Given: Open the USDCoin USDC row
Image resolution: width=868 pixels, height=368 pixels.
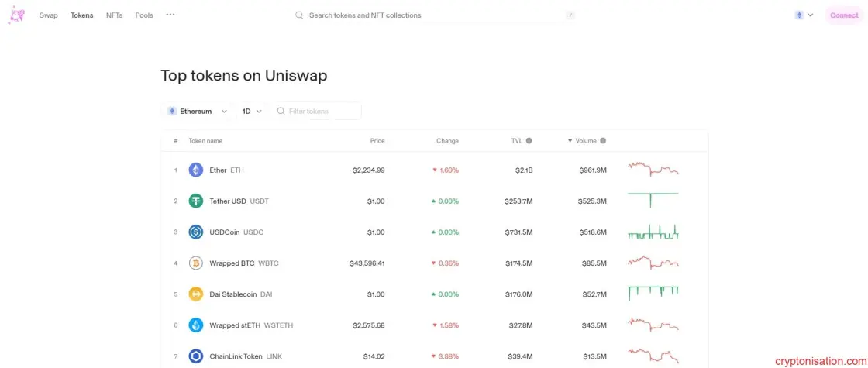Looking at the screenshot, I should (435, 232).
